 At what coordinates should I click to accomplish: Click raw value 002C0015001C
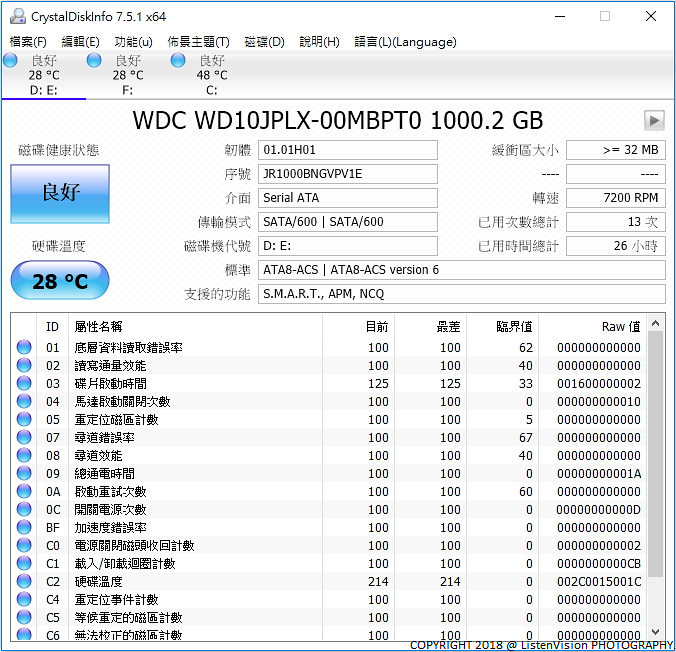tap(599, 582)
